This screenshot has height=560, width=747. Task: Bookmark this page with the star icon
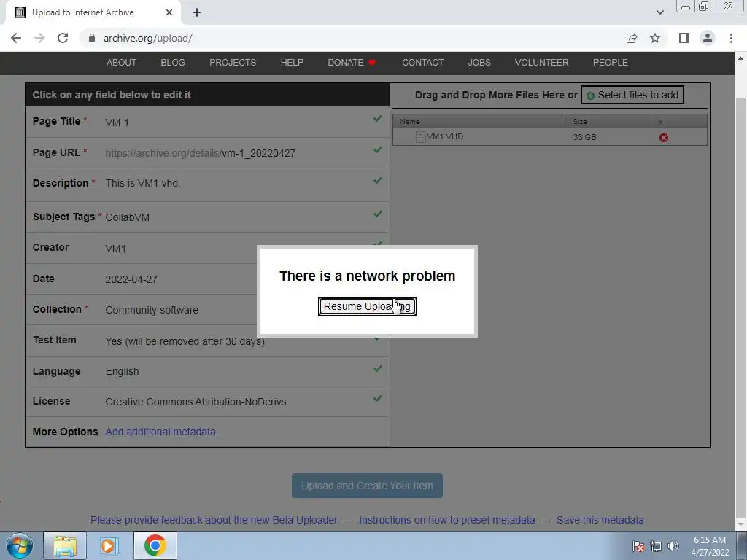tap(655, 38)
